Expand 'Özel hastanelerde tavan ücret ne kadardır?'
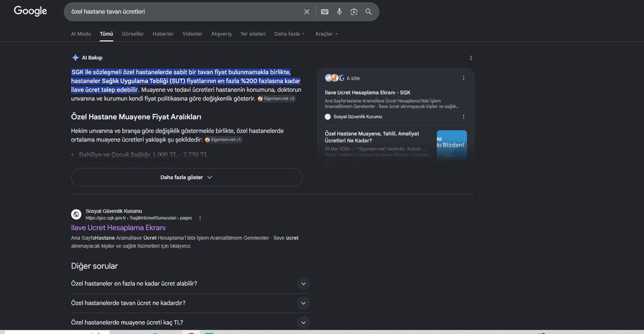 pyautogui.click(x=191, y=303)
